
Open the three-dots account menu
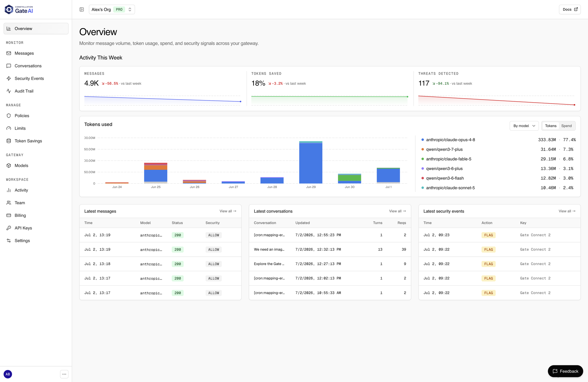pos(64,374)
